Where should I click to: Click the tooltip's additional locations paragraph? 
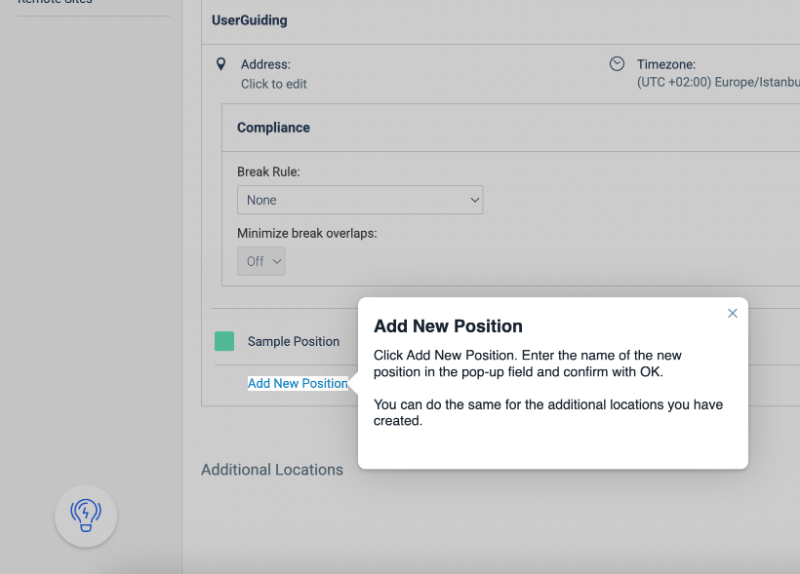547,413
